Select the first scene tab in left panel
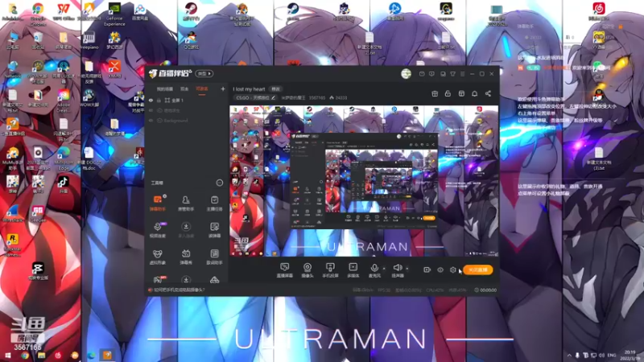The width and height of the screenshot is (644, 362). pyautogui.click(x=165, y=89)
